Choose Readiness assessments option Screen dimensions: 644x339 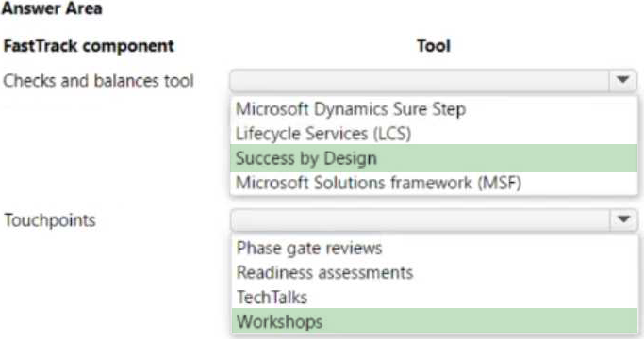(435, 272)
